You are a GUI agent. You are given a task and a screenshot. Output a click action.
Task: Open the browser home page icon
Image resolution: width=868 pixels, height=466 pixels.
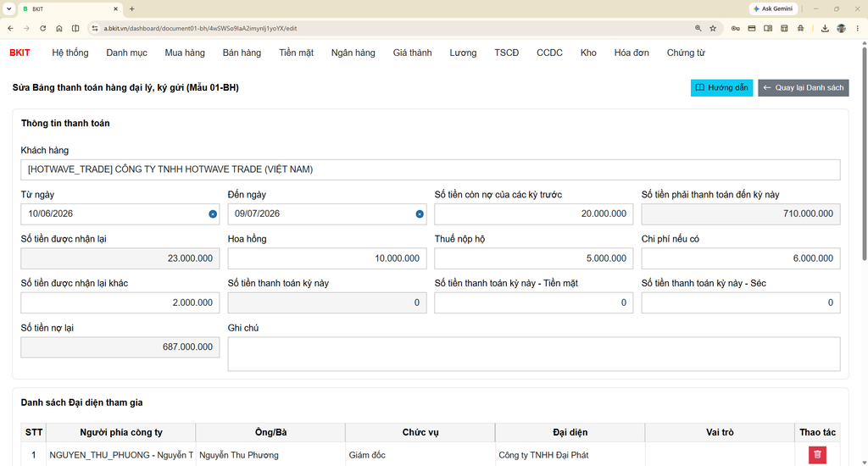tap(59, 28)
